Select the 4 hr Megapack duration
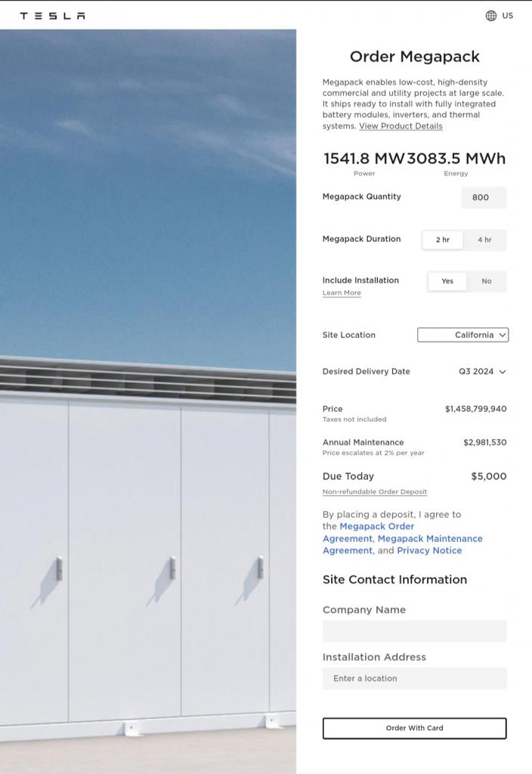The height and width of the screenshot is (774, 532). coord(484,240)
